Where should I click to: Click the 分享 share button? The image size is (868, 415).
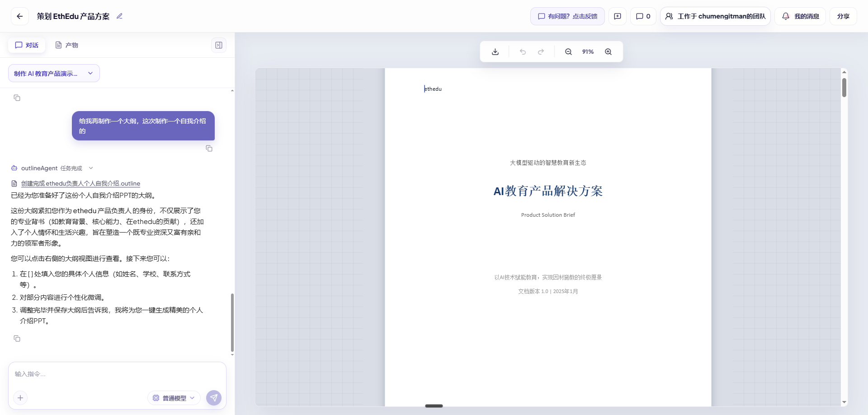click(x=843, y=16)
